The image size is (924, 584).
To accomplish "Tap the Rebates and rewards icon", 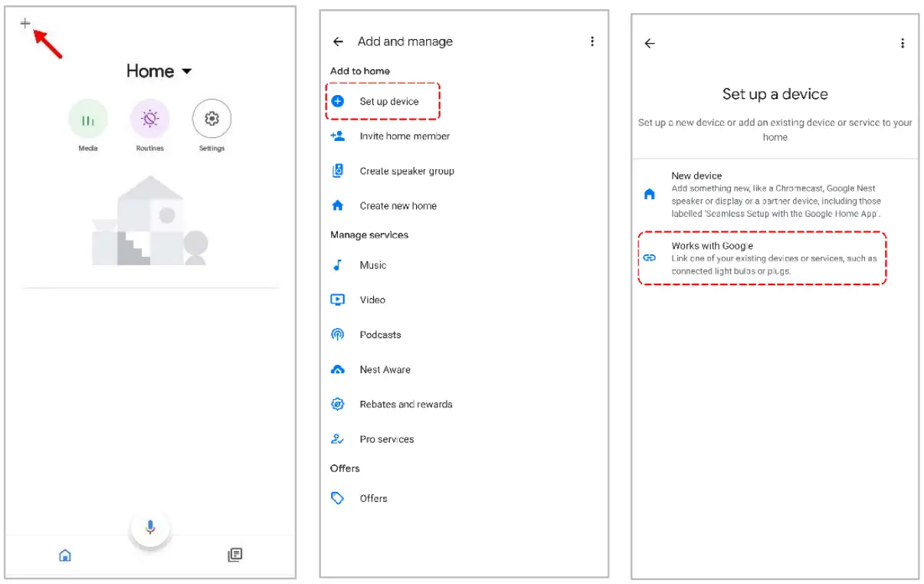I will (338, 404).
